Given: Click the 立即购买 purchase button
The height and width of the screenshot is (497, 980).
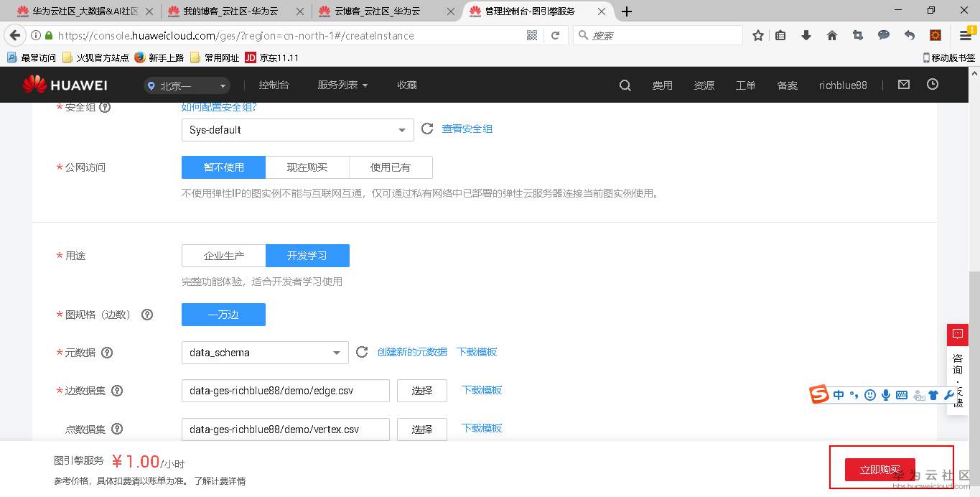Looking at the screenshot, I should coord(879,468).
